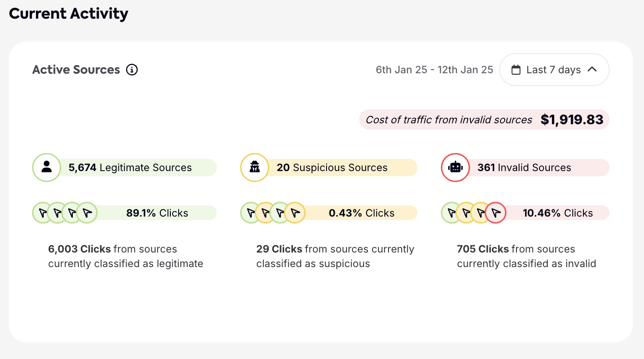Click the 6th Jan 25 - 12th Jan 25 date range
The width and height of the screenshot is (644, 359).
point(434,70)
